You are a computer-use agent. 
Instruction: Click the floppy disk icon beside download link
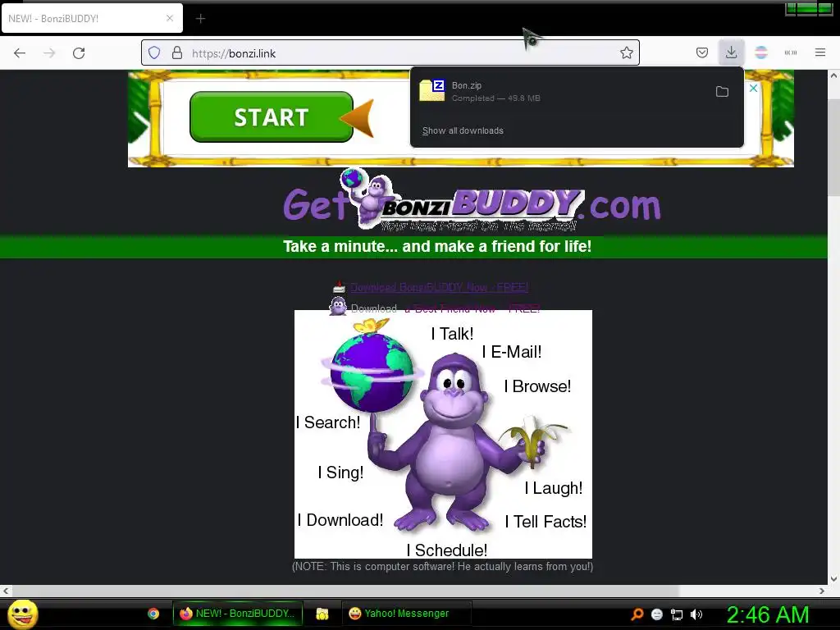point(339,288)
